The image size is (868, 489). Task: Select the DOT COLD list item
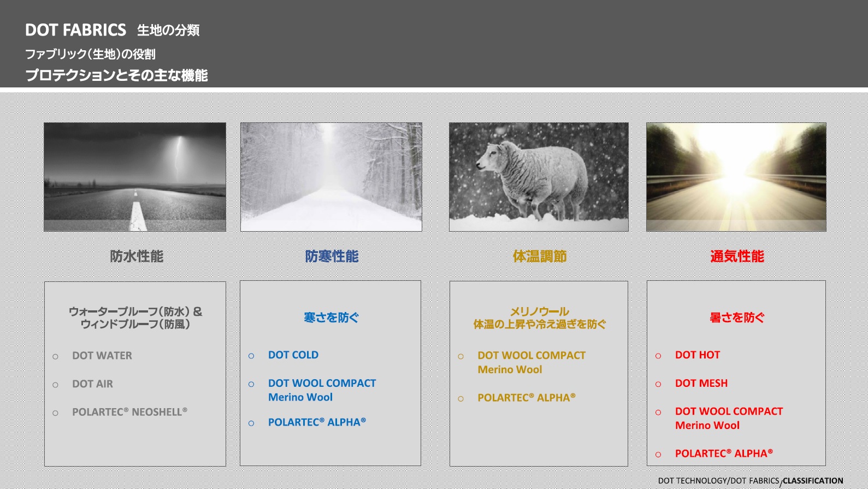point(293,355)
